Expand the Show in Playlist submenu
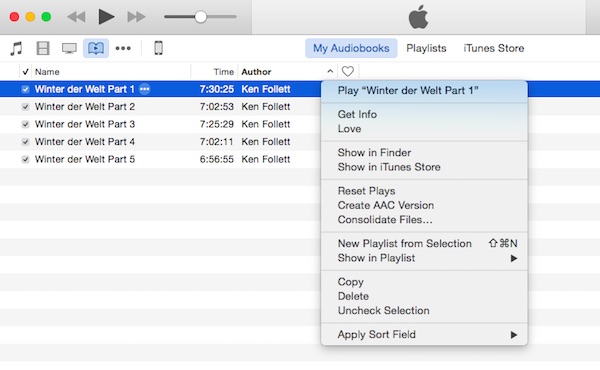 point(424,258)
